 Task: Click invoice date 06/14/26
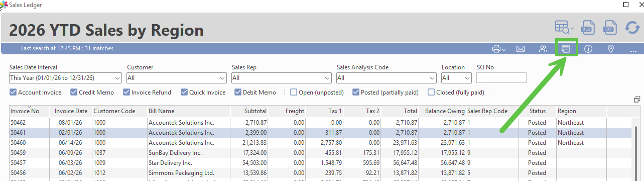[x=70, y=143]
